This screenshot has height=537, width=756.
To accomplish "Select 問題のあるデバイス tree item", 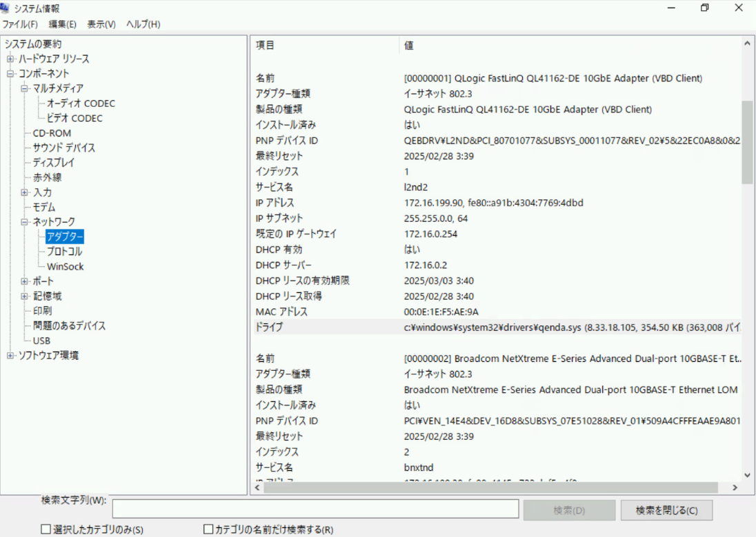I will pyautogui.click(x=70, y=326).
